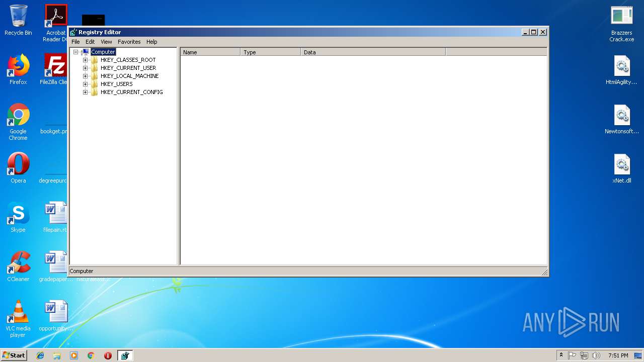The image size is (644, 362).
Task: Launch Internet Explorer from the taskbar
Action: point(40,355)
